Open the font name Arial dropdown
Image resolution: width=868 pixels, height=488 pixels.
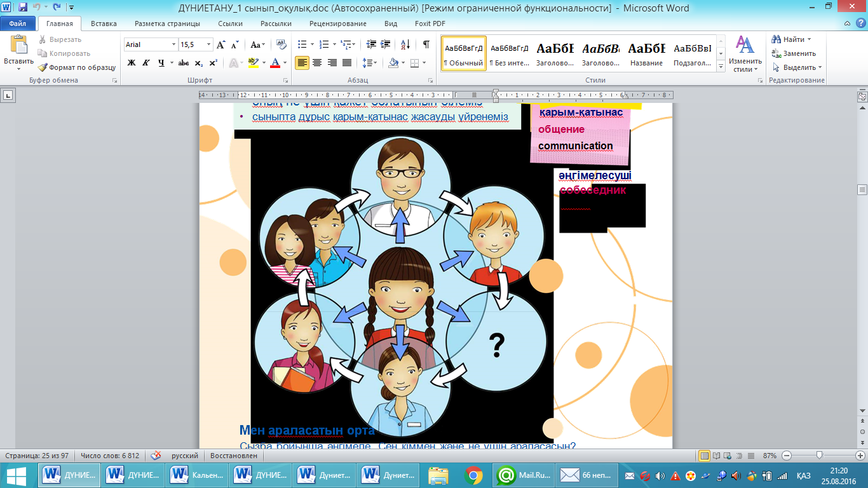[x=173, y=44]
